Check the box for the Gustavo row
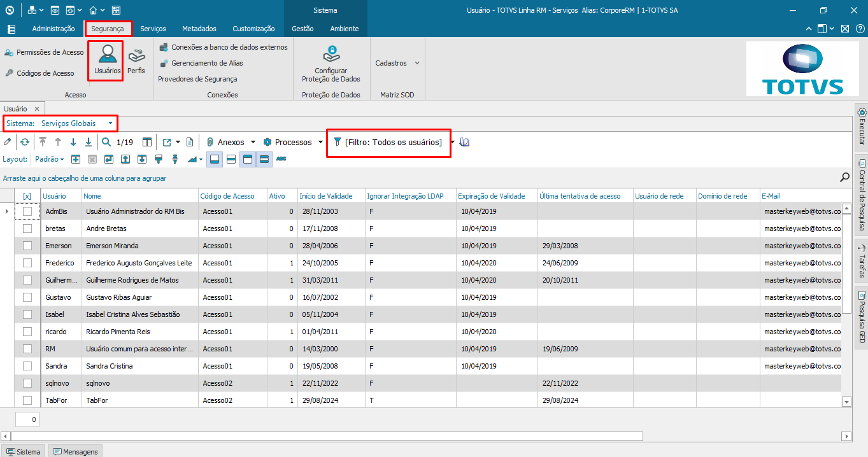This screenshot has width=868, height=457. (x=27, y=297)
